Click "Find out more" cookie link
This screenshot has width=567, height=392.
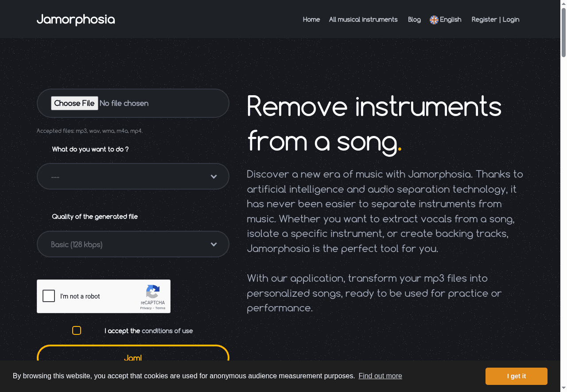click(380, 376)
